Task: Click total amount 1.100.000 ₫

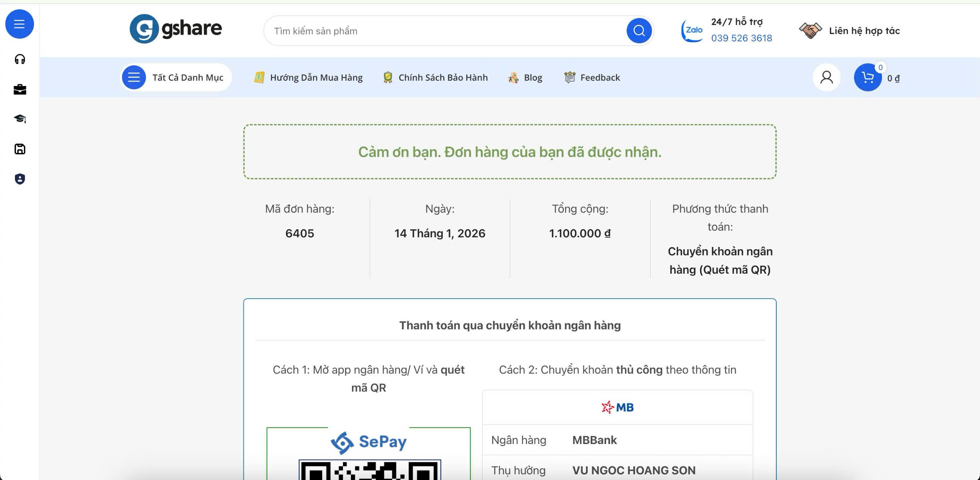Action: (580, 233)
